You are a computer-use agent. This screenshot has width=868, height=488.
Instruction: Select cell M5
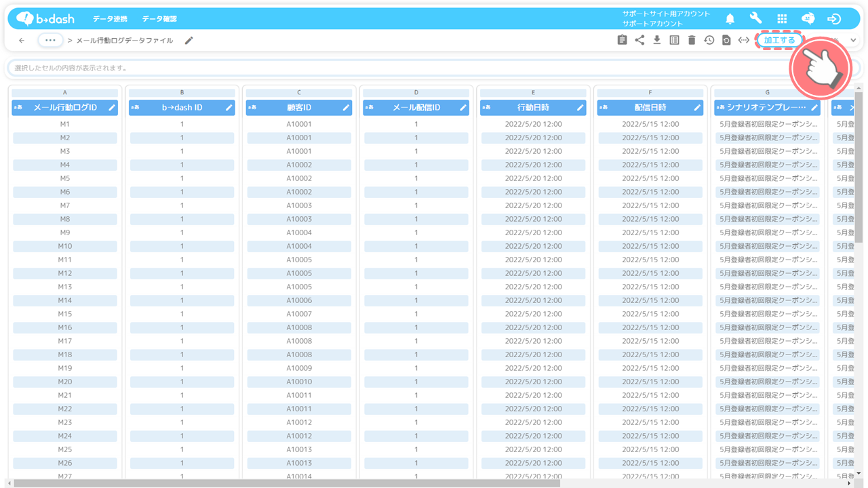click(65, 178)
